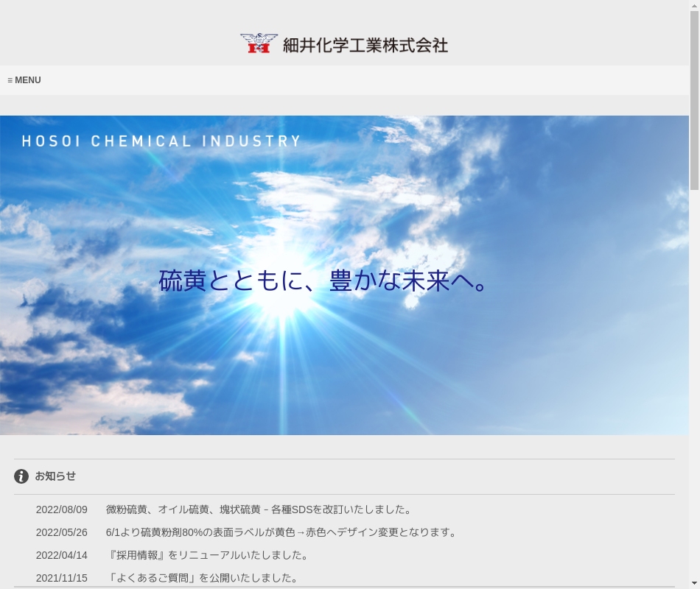Viewport: 700px width, 589px height.
Task: Click the お知らせ section heading
Action: 55,476
